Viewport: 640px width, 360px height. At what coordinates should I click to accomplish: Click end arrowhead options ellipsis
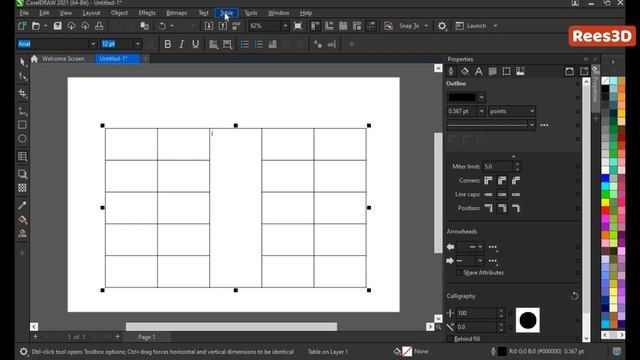point(493,261)
